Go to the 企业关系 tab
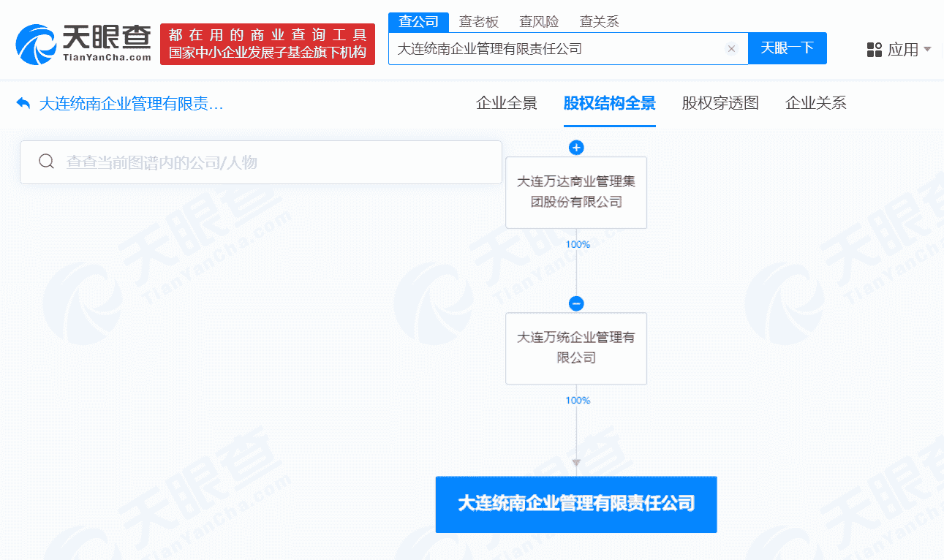The height and width of the screenshot is (560, 944). pyautogui.click(x=815, y=103)
